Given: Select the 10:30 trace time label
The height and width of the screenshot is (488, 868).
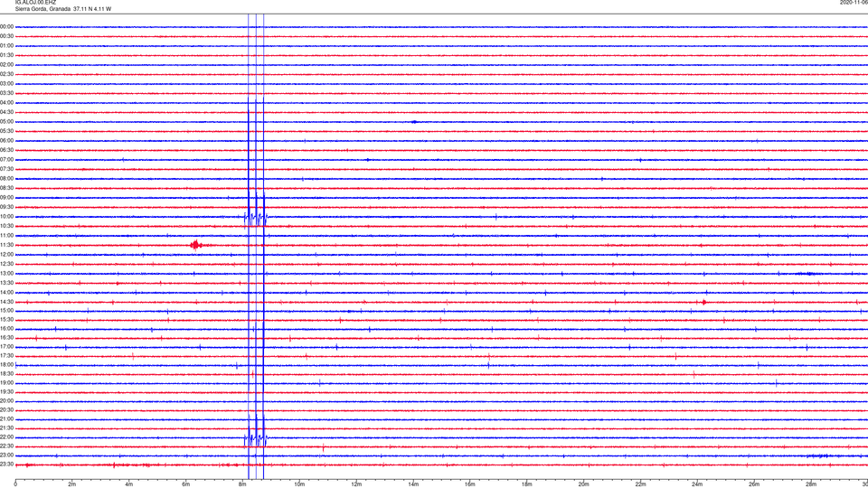Looking at the screenshot, I should (x=6, y=226).
